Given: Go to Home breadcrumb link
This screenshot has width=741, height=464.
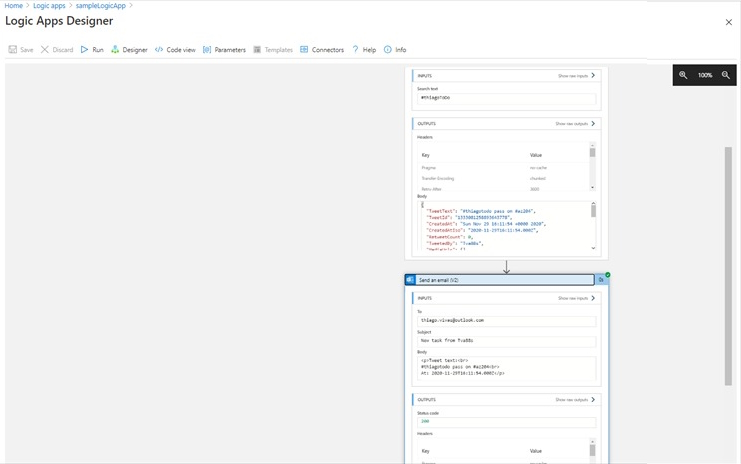Looking at the screenshot, I should (14, 6).
